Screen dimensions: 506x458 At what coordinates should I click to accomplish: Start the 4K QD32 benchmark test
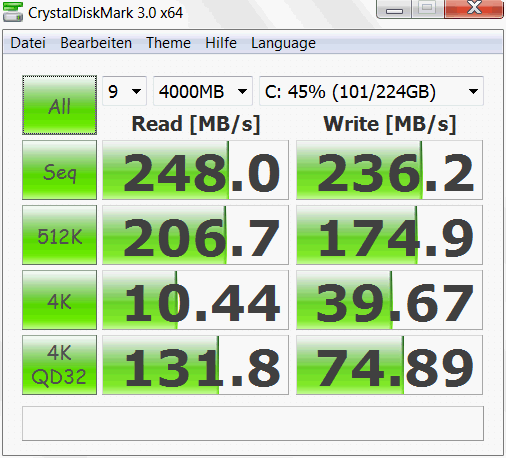[x=60, y=365]
